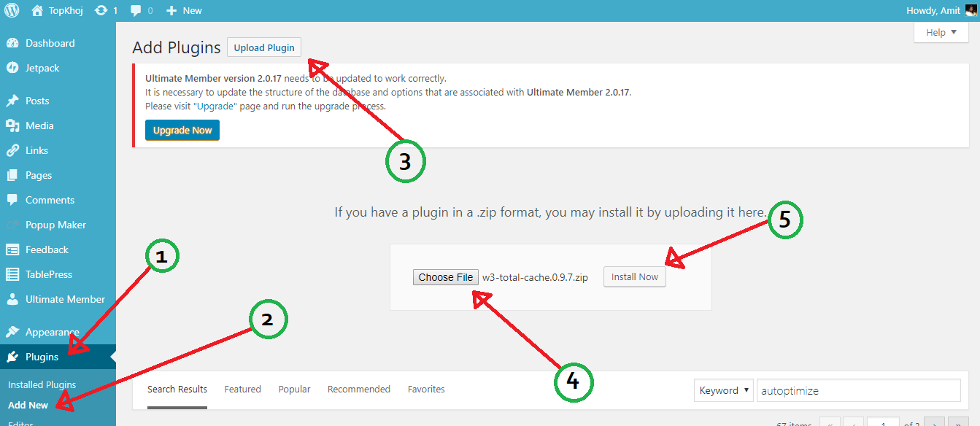Switch to the Featured tab
Image resolution: width=980 pixels, height=426 pixels.
tap(243, 390)
